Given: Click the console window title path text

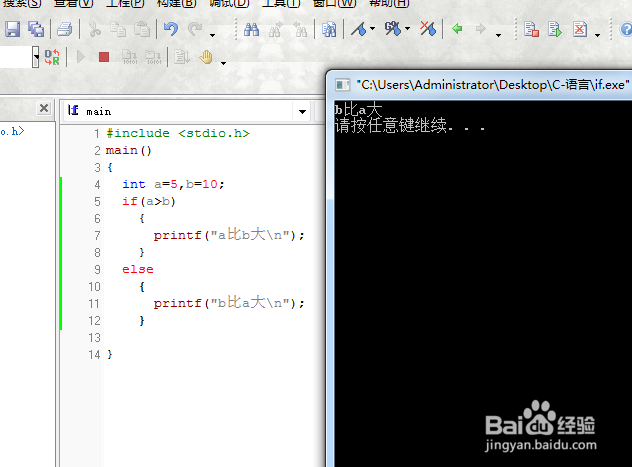Looking at the screenshot, I should (492, 85).
